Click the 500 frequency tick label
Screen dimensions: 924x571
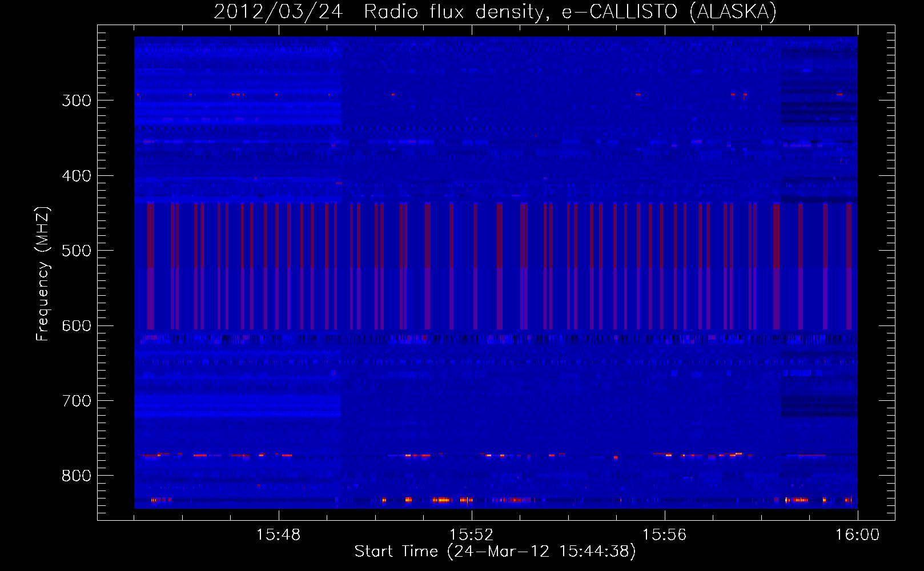tap(77, 251)
